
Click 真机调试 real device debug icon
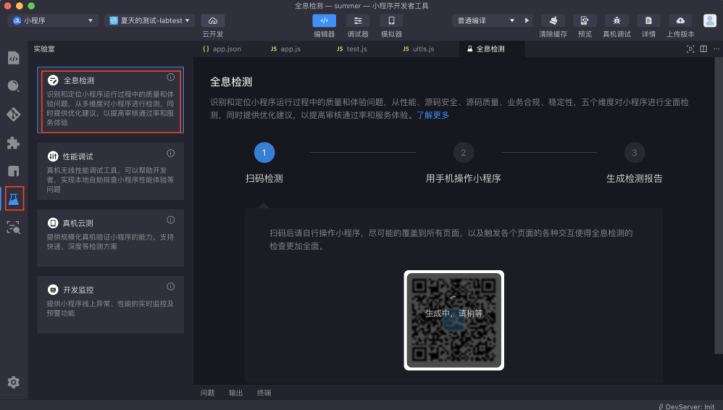(x=616, y=21)
